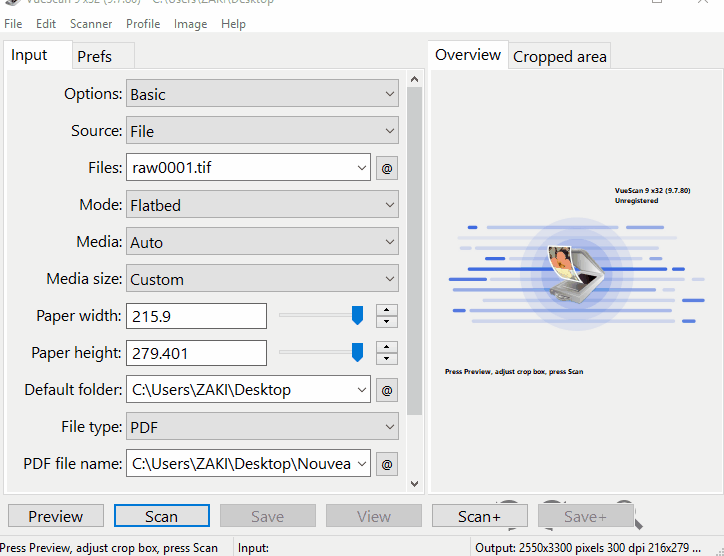The height and width of the screenshot is (556, 724).
Task: Click the Scan button
Action: pyautogui.click(x=162, y=516)
